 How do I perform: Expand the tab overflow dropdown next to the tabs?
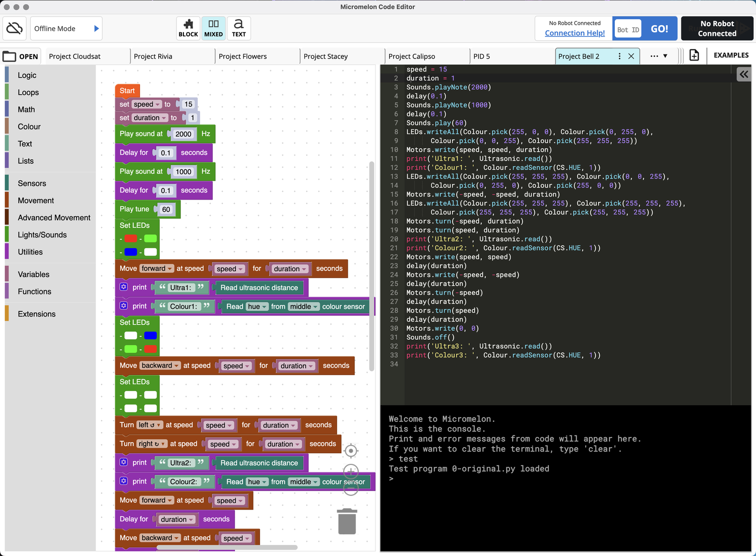tap(659, 56)
